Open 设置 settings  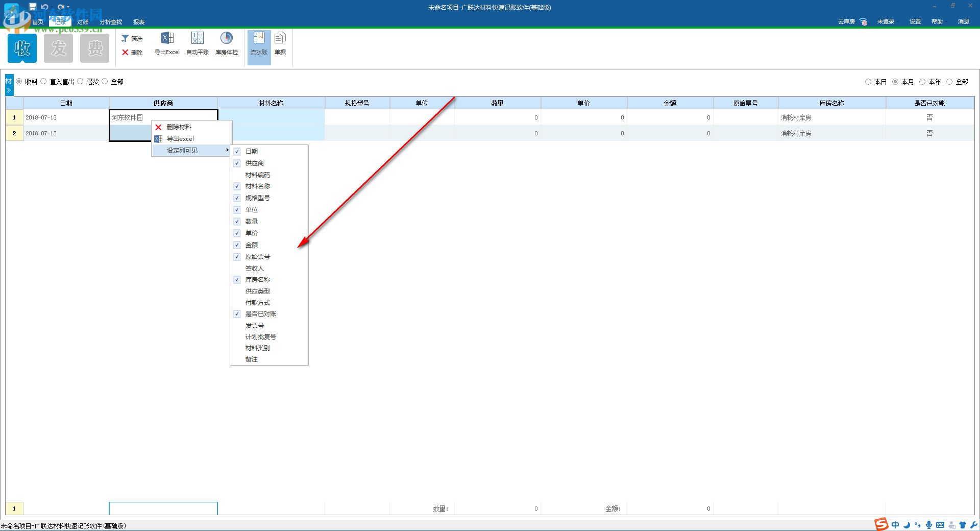click(x=915, y=21)
